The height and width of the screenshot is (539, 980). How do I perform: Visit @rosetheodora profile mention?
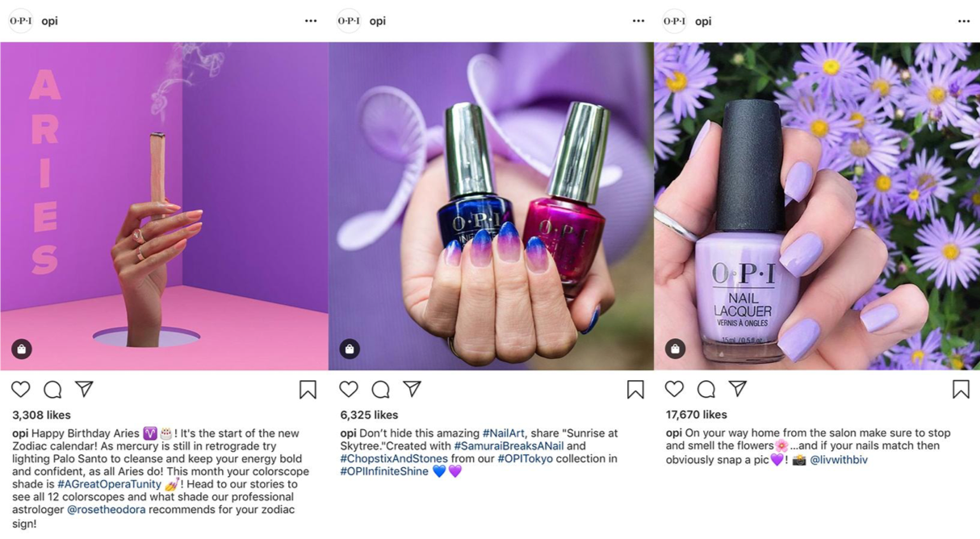point(106,510)
